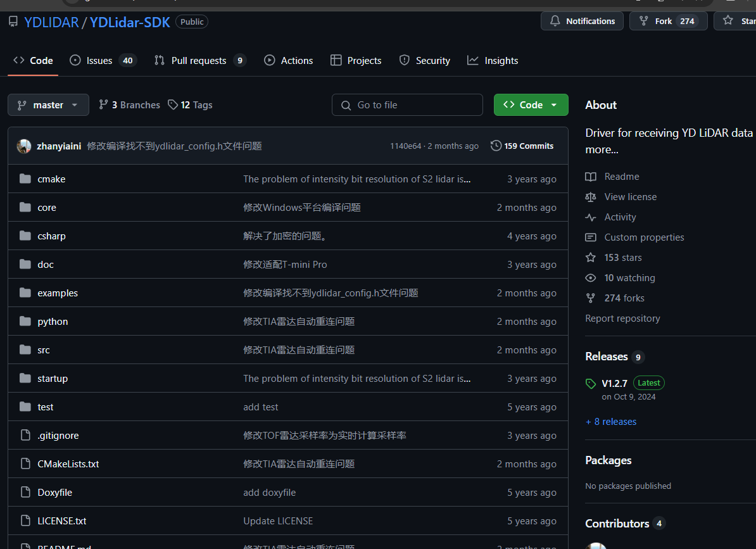Click the book icon beside Readme
This screenshot has width=756, height=549.
coord(591,177)
